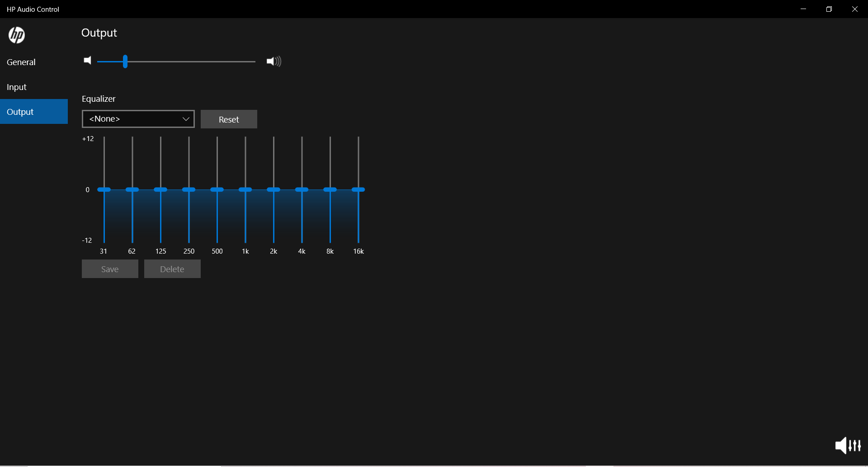Viewport: 868px width, 467px height.
Task: Expand the <None> preset list chevron
Action: click(x=186, y=119)
